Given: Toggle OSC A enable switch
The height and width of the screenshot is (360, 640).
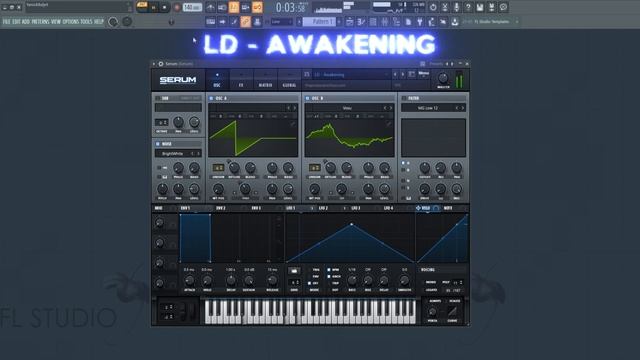Looking at the screenshot, I should coord(211,98).
